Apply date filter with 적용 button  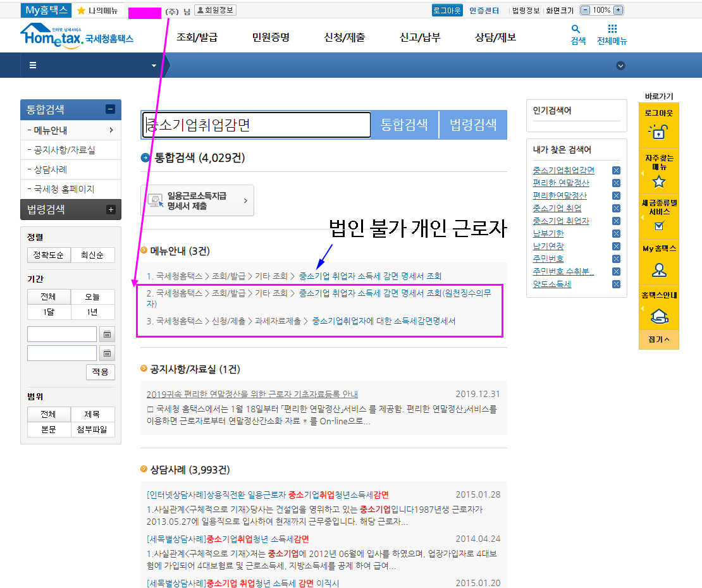(101, 372)
